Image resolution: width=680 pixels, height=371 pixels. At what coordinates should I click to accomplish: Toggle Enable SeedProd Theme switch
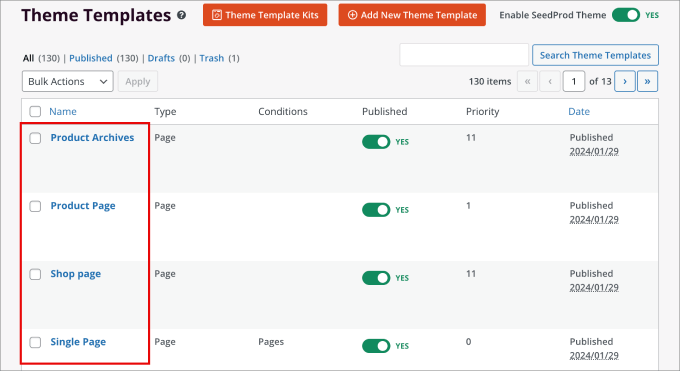pos(626,15)
